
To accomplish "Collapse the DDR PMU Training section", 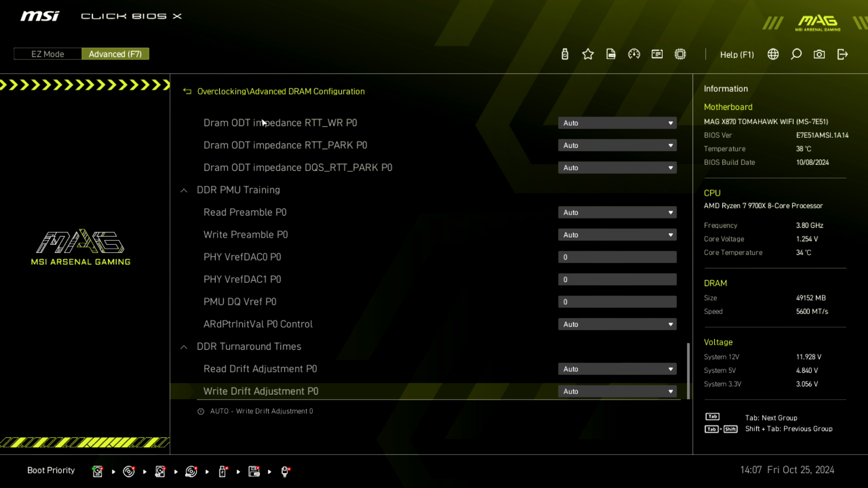I will (x=184, y=190).
